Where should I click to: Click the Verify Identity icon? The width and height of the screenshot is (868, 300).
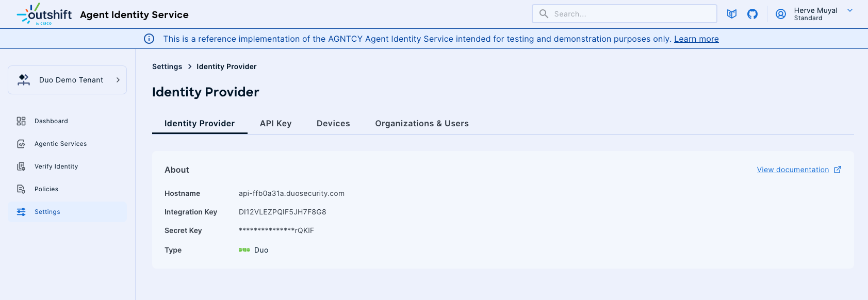tap(21, 166)
